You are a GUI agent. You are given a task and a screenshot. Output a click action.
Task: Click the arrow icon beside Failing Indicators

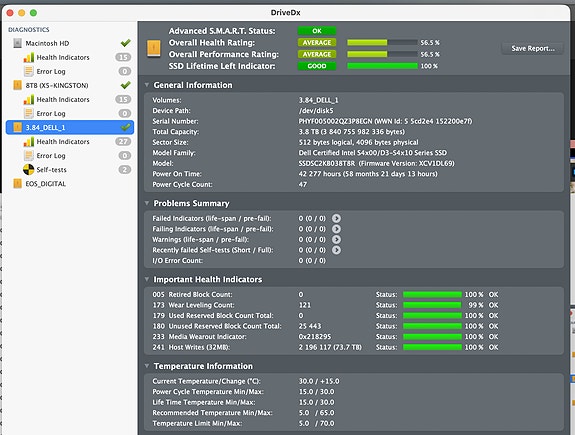(x=336, y=229)
